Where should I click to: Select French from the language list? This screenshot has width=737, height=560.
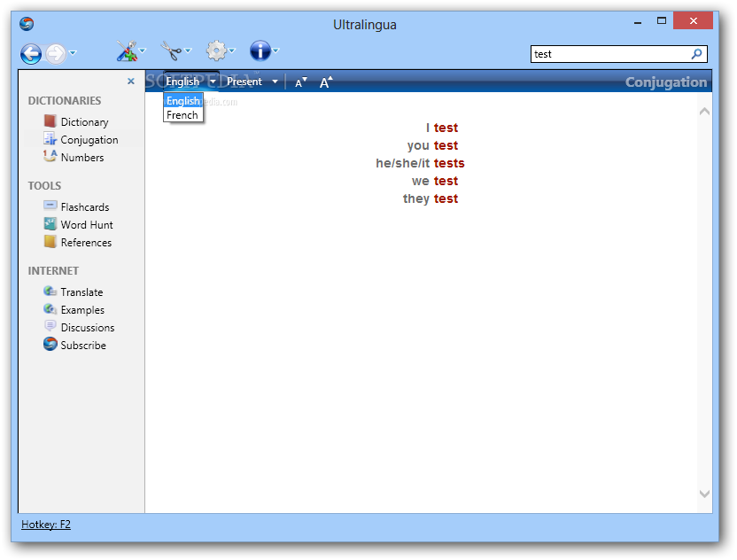tap(182, 114)
